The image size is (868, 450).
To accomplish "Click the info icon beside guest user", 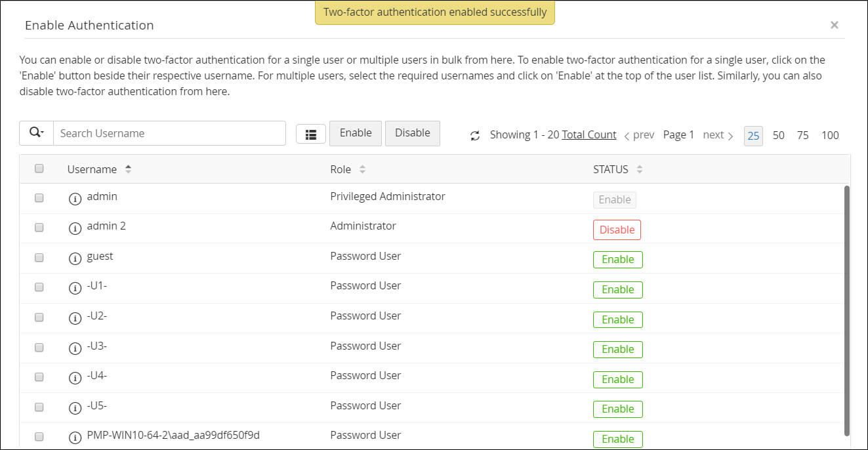I will (75, 258).
